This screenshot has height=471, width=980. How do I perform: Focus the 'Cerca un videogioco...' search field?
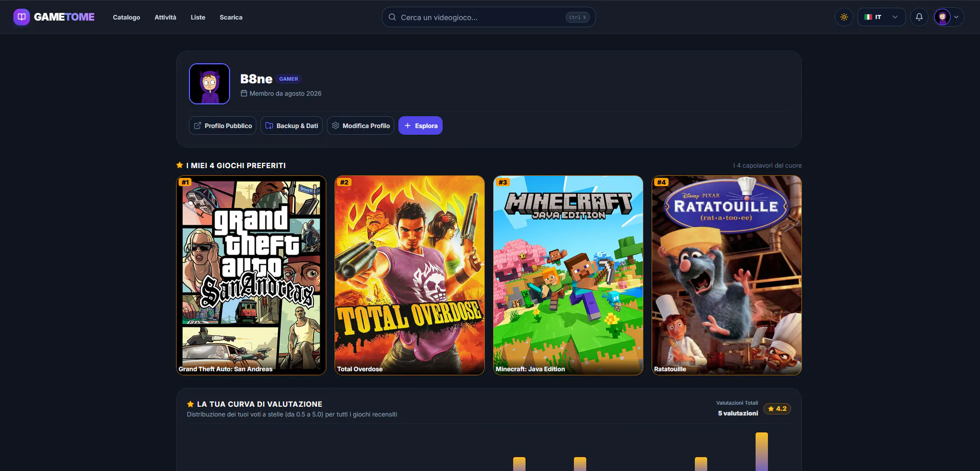pos(488,17)
